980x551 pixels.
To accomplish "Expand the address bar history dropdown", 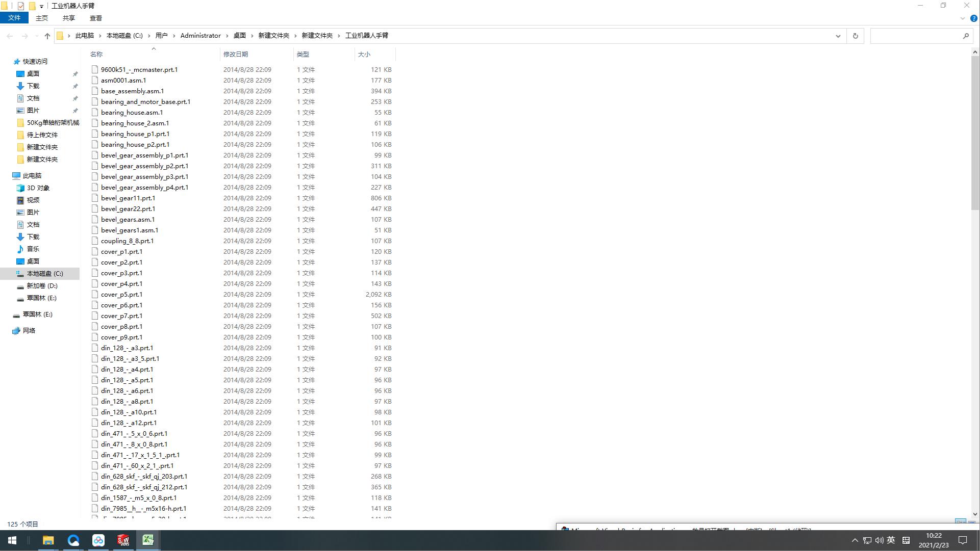I will (838, 36).
